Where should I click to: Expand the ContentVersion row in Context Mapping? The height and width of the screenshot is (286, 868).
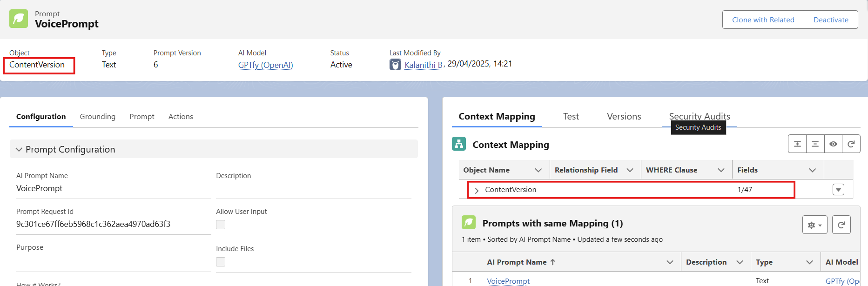(477, 190)
